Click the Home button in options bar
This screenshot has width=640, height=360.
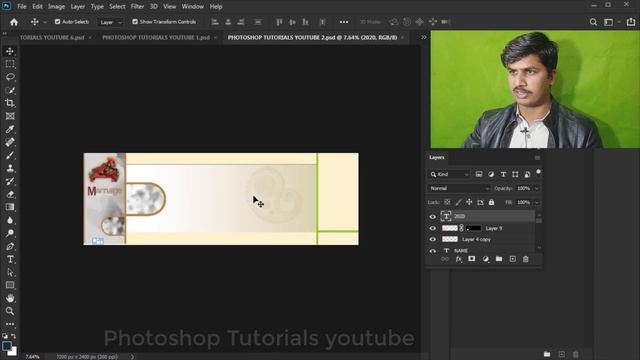[x=14, y=22]
